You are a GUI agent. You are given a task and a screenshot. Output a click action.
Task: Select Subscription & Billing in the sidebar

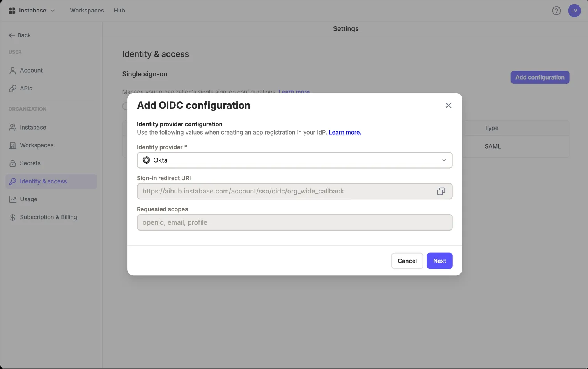click(x=51, y=217)
